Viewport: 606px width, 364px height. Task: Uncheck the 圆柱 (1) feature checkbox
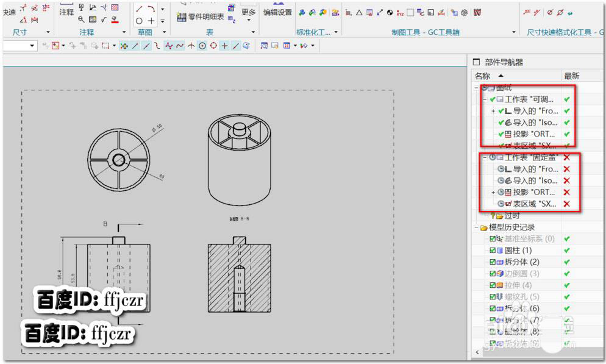(x=493, y=251)
